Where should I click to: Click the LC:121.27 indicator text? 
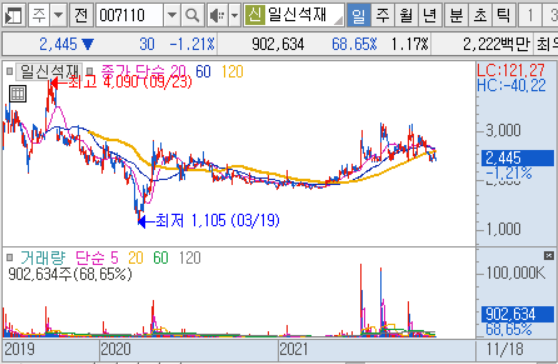tap(511, 70)
